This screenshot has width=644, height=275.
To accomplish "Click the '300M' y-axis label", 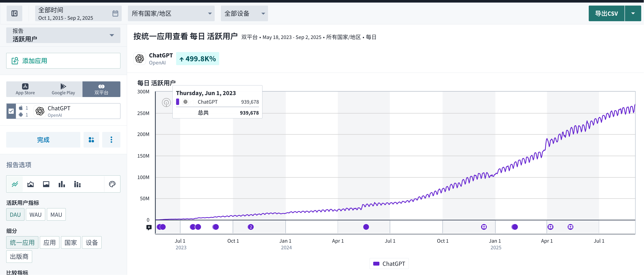I will 143,92.
